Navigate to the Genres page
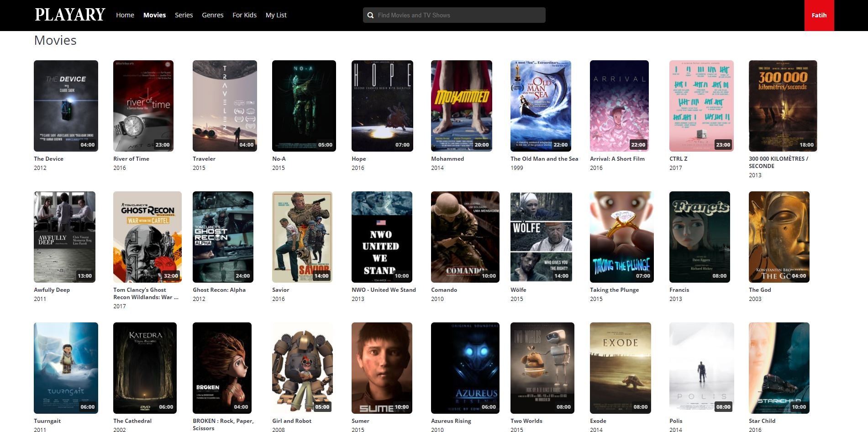The width and height of the screenshot is (868, 432). [213, 15]
